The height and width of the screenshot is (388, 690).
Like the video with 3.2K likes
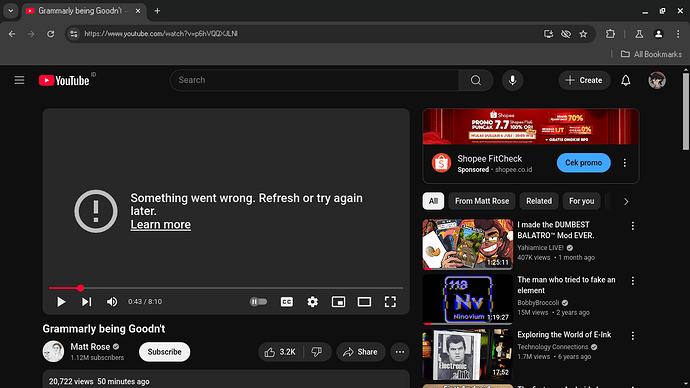tap(280, 352)
